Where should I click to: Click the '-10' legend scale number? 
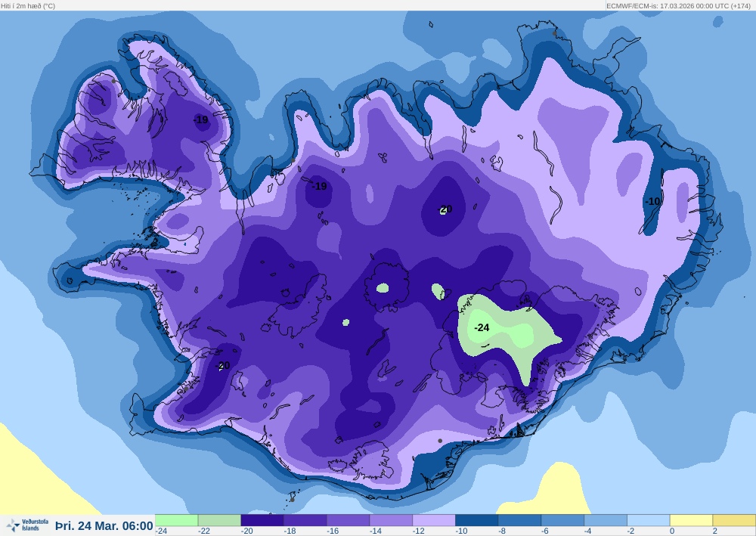[x=461, y=531]
